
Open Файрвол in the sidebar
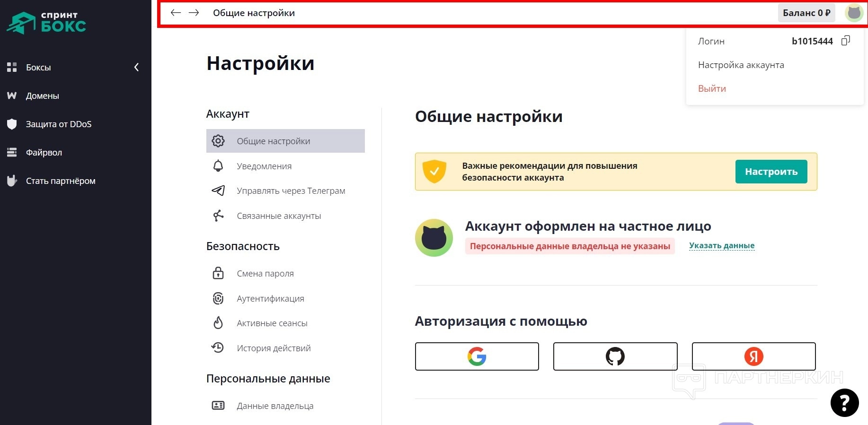tap(44, 152)
